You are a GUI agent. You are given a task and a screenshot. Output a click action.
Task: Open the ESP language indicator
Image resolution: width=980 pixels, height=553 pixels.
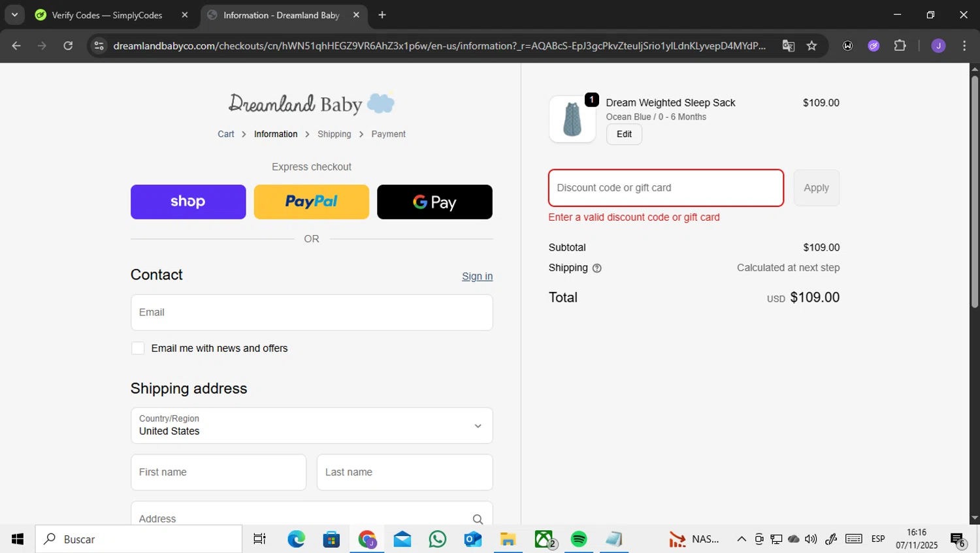[x=878, y=539]
